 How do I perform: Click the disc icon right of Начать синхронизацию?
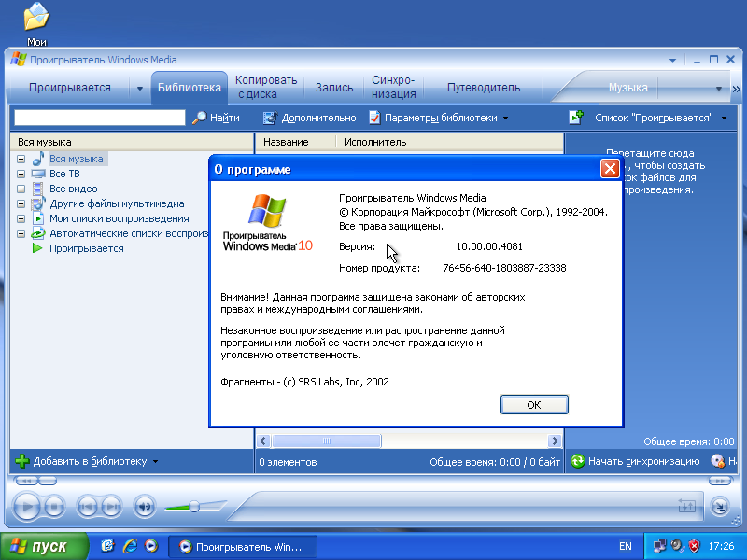(x=718, y=461)
